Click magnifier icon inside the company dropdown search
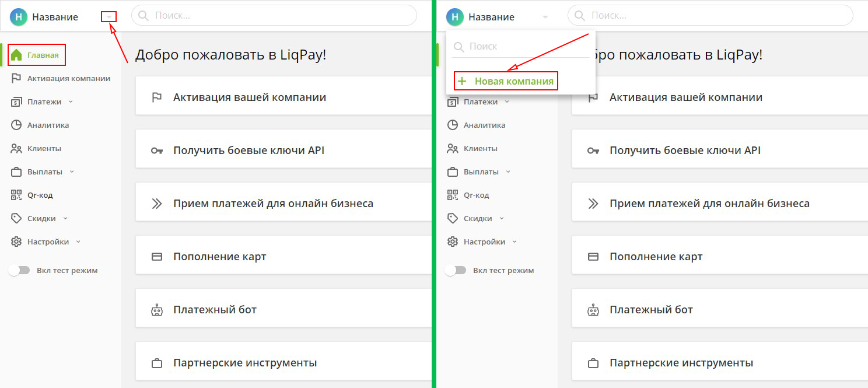 (459, 46)
